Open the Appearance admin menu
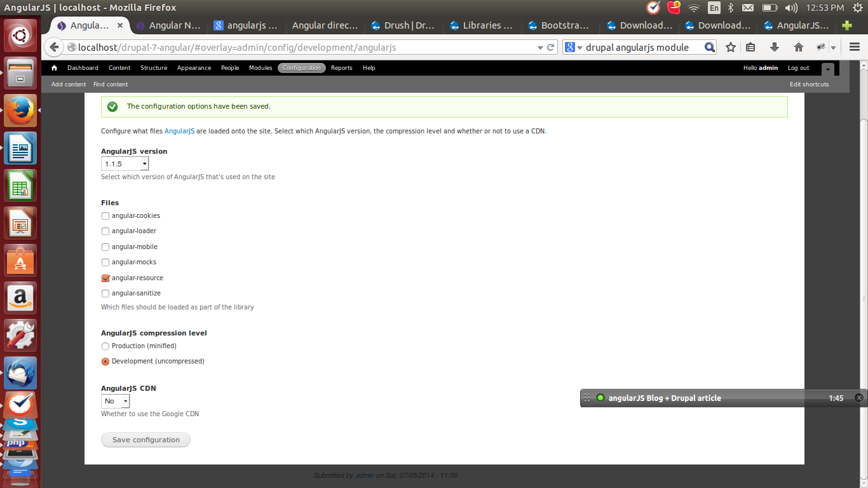This screenshot has width=868, height=488. 194,68
